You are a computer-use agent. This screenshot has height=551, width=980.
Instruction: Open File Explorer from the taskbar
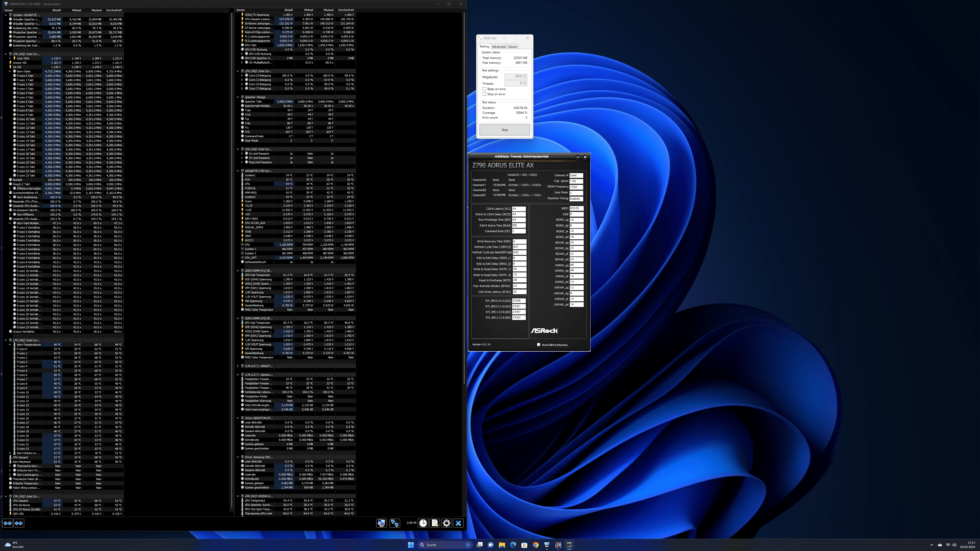click(502, 545)
